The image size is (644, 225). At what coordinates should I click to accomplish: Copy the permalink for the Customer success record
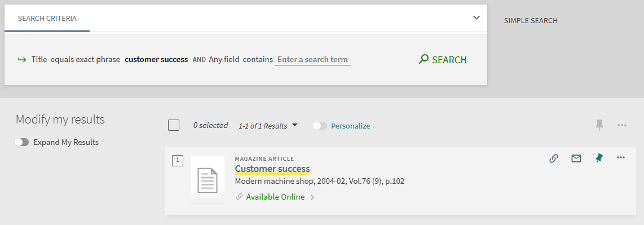tap(554, 158)
